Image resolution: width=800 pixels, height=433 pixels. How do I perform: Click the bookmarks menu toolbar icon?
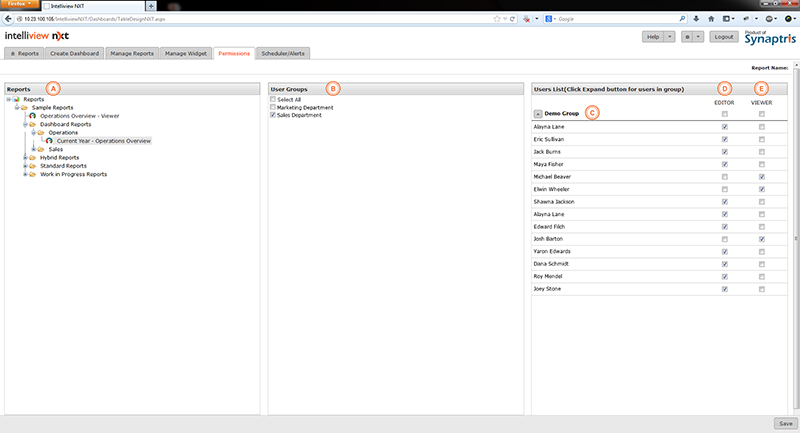click(727, 19)
